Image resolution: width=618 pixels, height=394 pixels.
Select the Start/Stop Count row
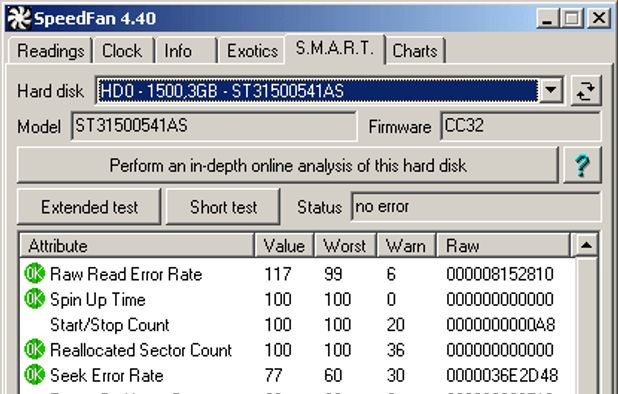click(x=297, y=324)
